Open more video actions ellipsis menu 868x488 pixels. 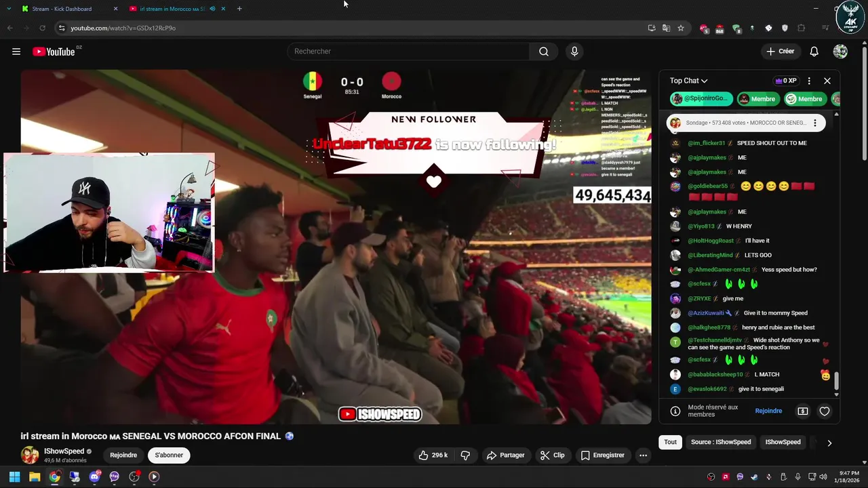click(643, 455)
